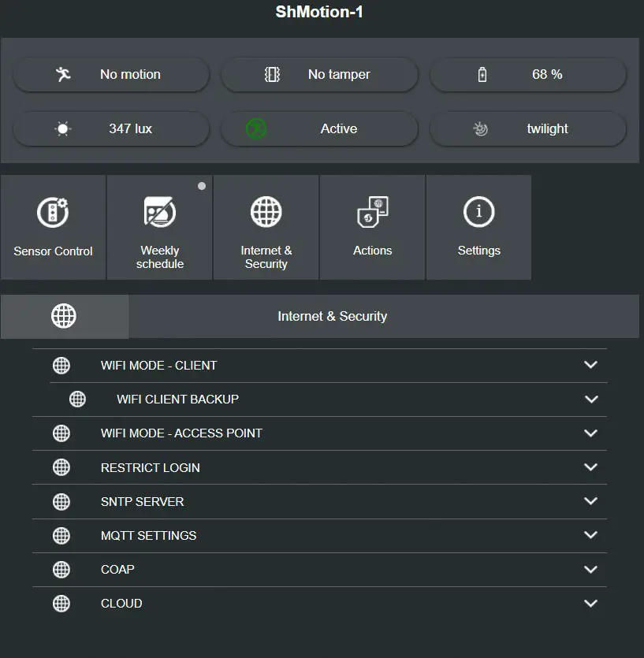Image resolution: width=644 pixels, height=658 pixels.
Task: Expand the WIFI MODE - CLIENT section
Action: 591,365
